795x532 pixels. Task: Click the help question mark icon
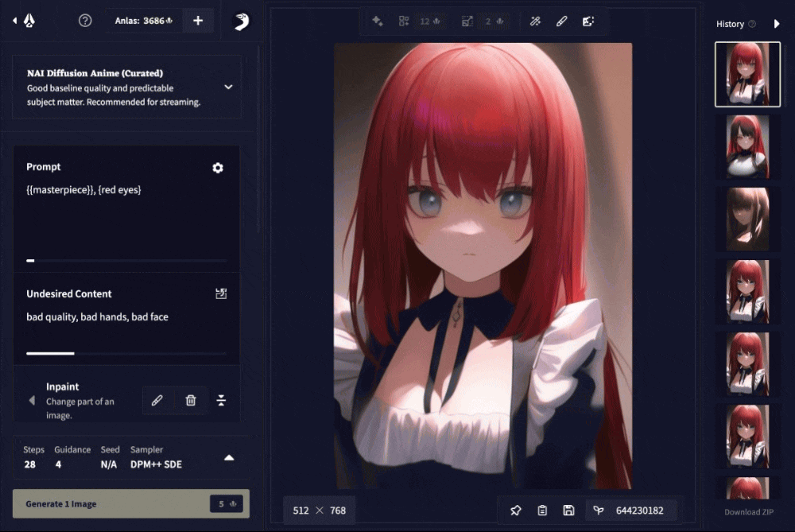(85, 21)
